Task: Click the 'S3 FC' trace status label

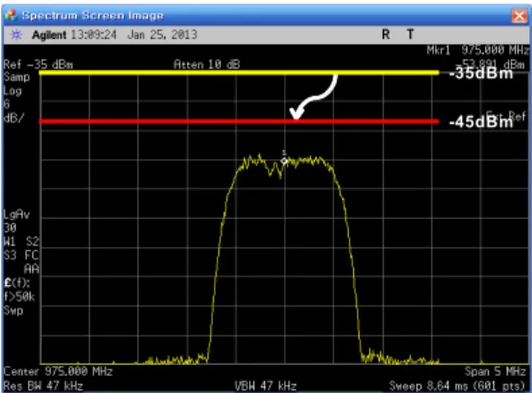Action: 22,255
